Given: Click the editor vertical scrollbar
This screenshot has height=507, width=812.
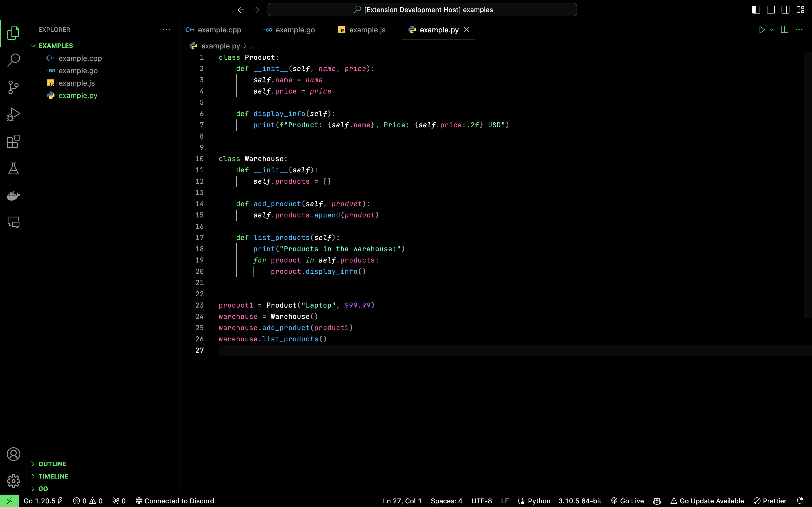Looking at the screenshot, I should click(x=808, y=184).
